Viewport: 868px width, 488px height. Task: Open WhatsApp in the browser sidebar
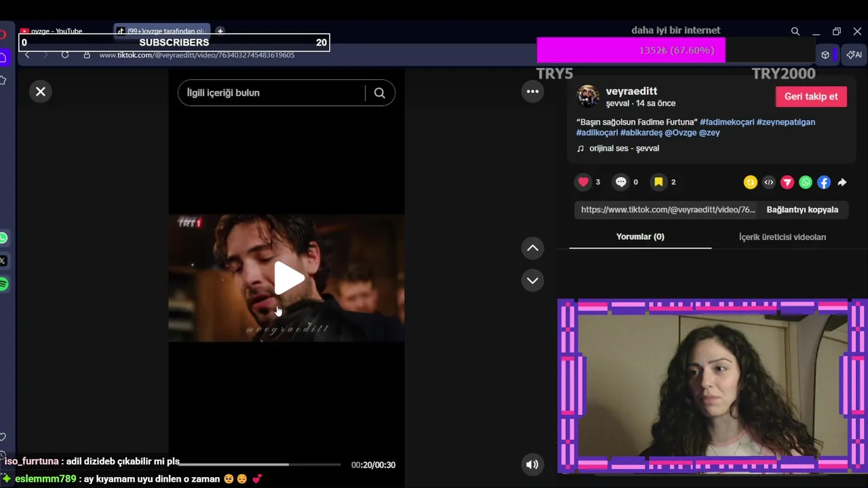[x=3, y=238]
